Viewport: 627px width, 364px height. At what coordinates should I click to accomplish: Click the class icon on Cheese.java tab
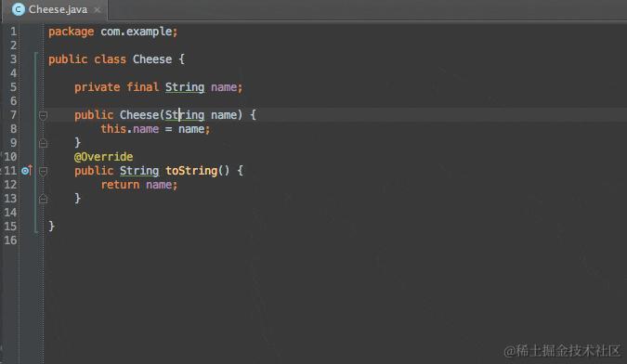(x=18, y=9)
